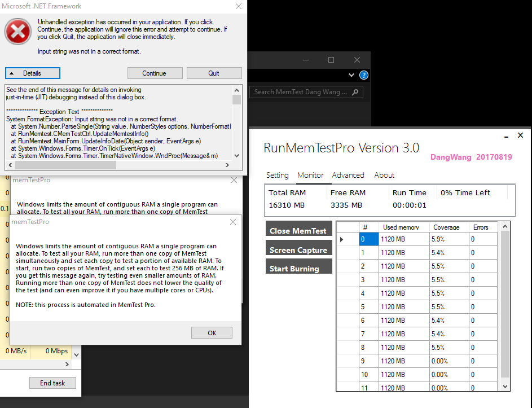Select instance number 8 cell

(x=369, y=348)
